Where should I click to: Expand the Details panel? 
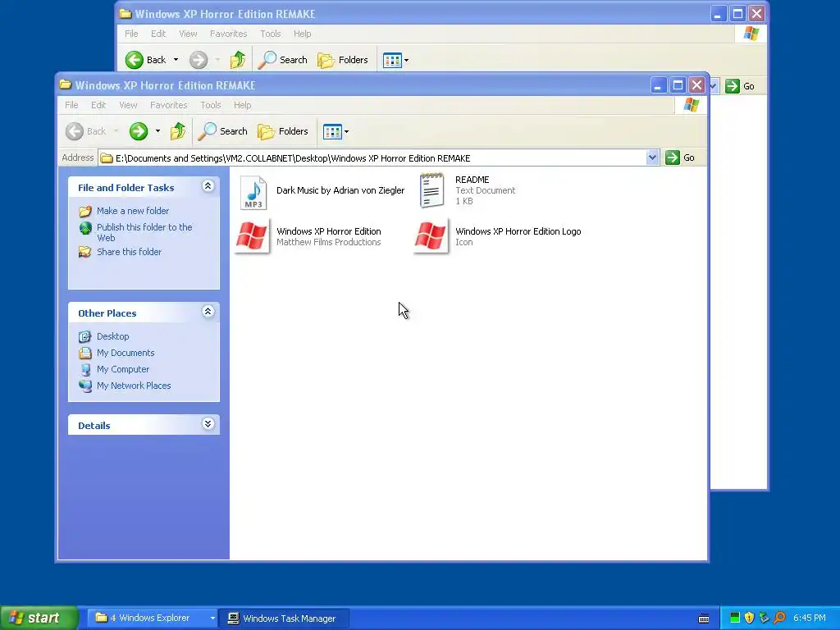click(x=208, y=424)
